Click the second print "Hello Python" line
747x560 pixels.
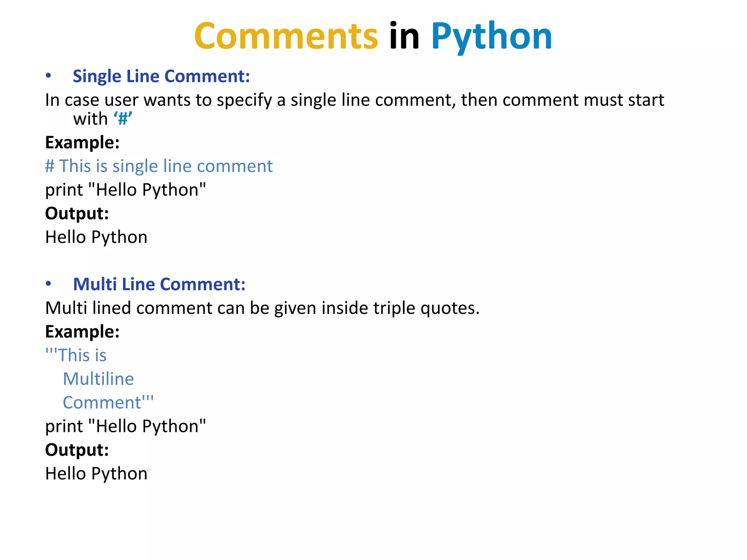point(125,426)
